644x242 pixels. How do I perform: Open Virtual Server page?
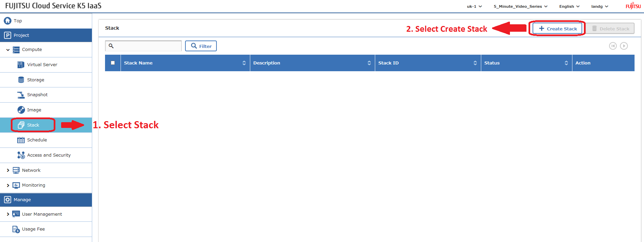point(46,65)
